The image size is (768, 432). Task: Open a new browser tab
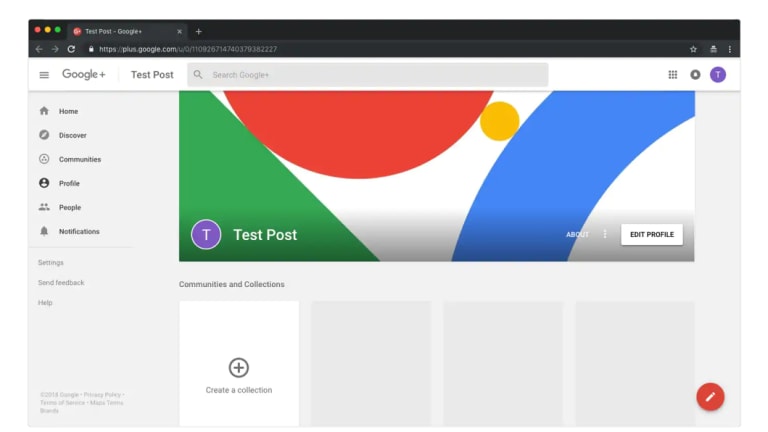point(198,31)
